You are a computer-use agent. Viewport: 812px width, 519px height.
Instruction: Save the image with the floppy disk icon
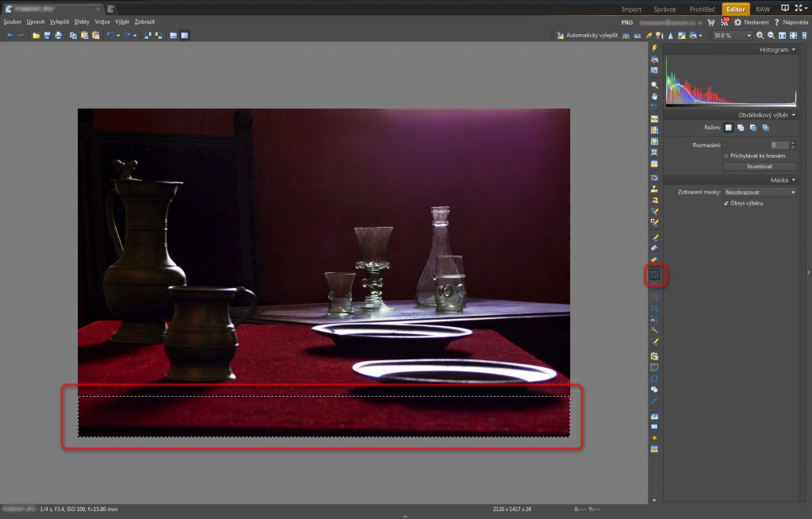tap(47, 35)
